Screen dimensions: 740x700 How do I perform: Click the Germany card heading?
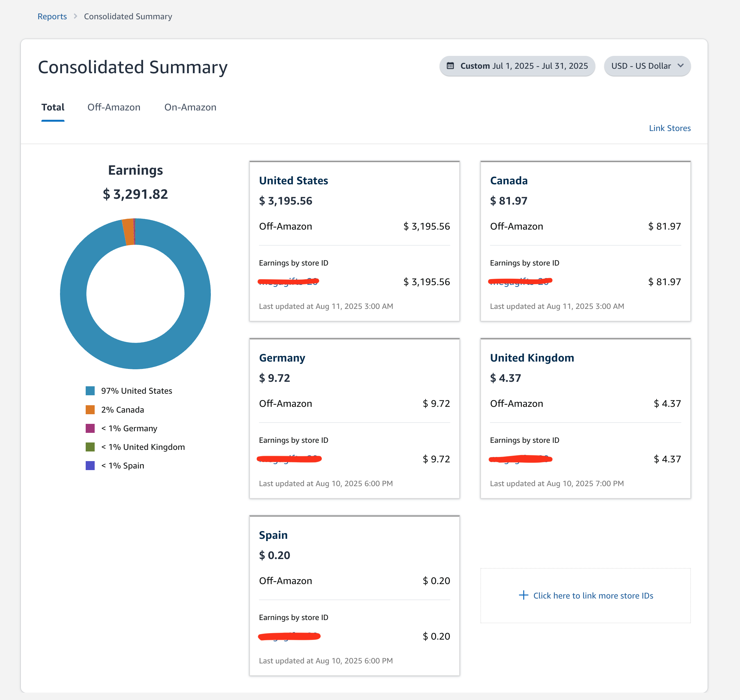pyautogui.click(x=282, y=358)
